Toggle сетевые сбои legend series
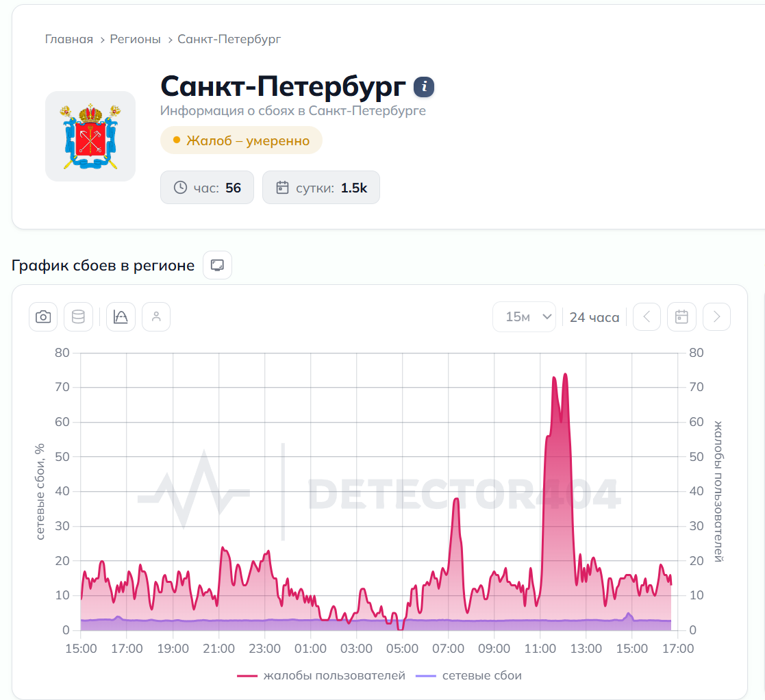The image size is (765, 700). [x=469, y=675]
